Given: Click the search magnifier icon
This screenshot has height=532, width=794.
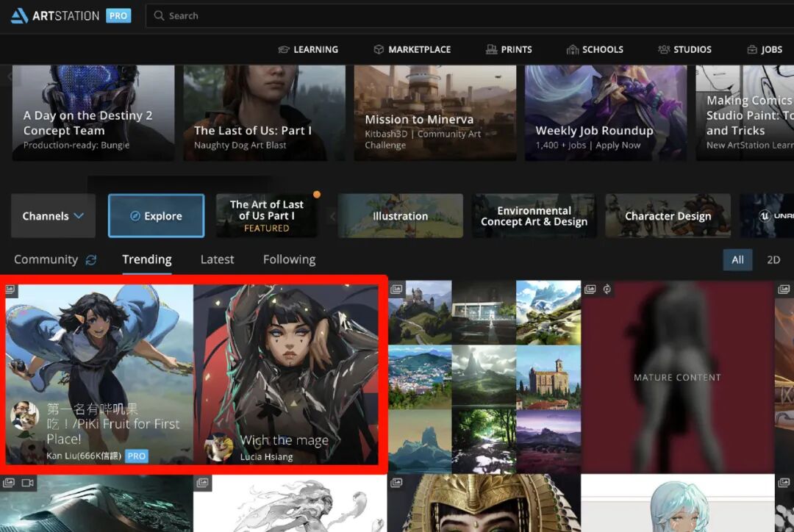Looking at the screenshot, I should (159, 15).
